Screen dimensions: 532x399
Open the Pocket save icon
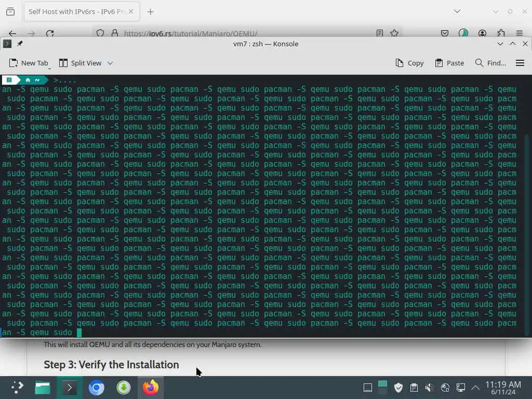[445, 33]
